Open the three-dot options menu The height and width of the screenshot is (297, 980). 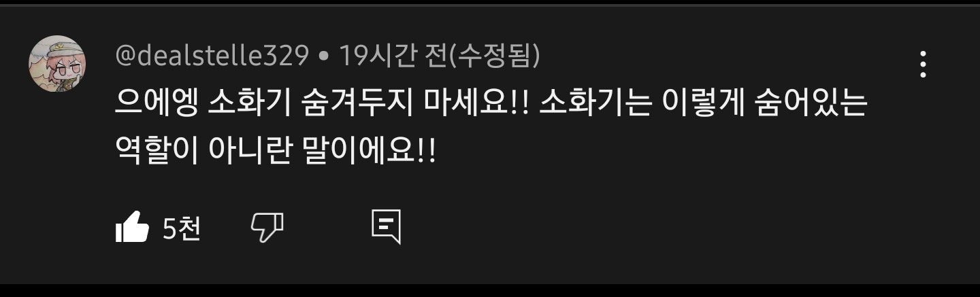[x=923, y=64]
